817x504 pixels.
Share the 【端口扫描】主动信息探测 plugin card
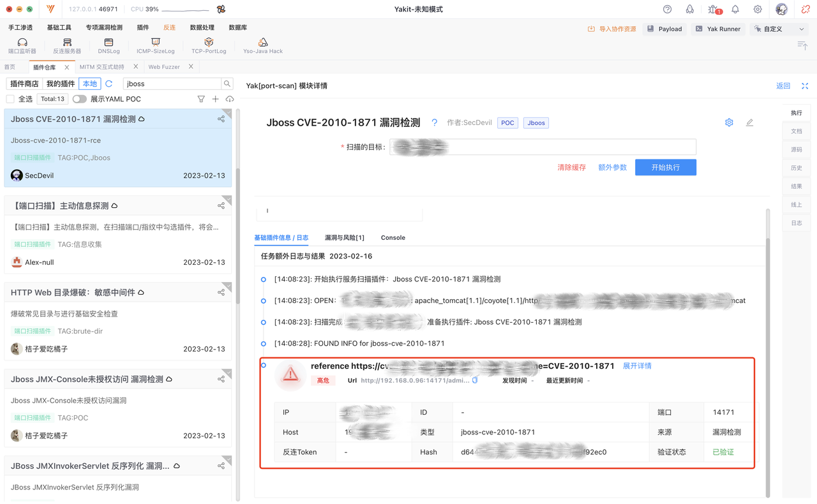click(221, 206)
